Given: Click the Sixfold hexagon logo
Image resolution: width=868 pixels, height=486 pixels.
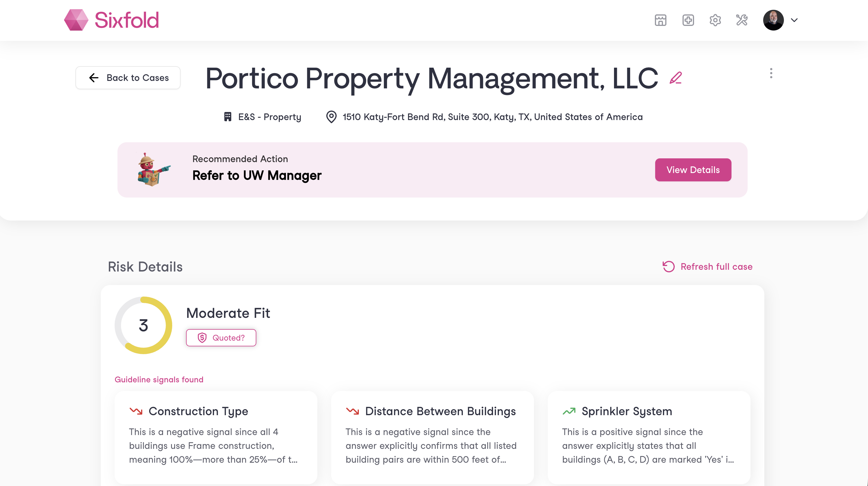Looking at the screenshot, I should (76, 20).
